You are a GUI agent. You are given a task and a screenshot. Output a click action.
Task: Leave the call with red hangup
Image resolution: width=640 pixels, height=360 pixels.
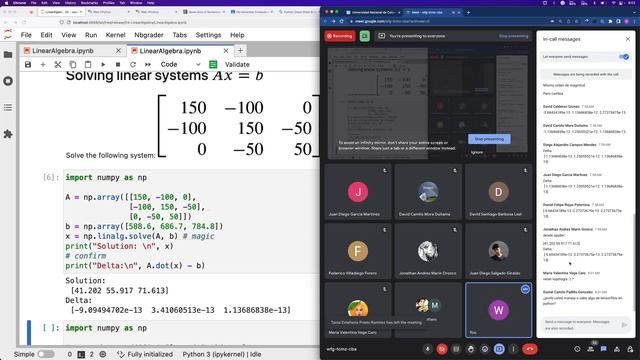click(530, 349)
